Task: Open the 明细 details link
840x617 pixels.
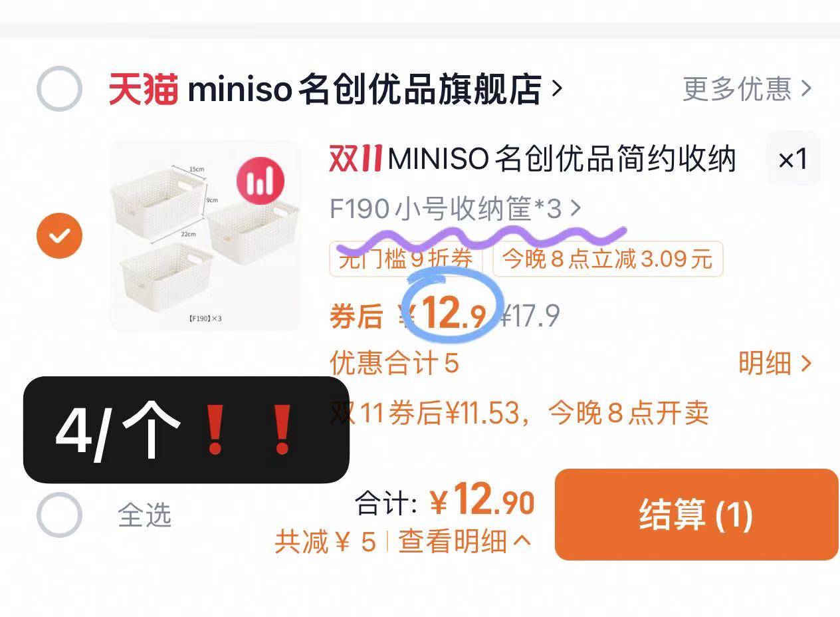Action: (775, 364)
